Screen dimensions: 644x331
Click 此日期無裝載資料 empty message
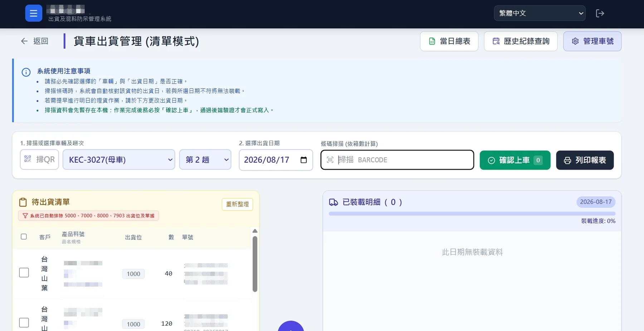472,252
